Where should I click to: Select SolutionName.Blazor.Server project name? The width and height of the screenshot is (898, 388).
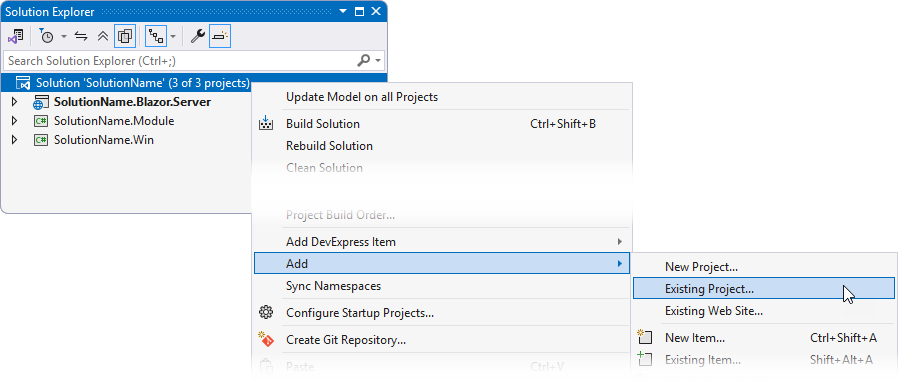tap(132, 103)
